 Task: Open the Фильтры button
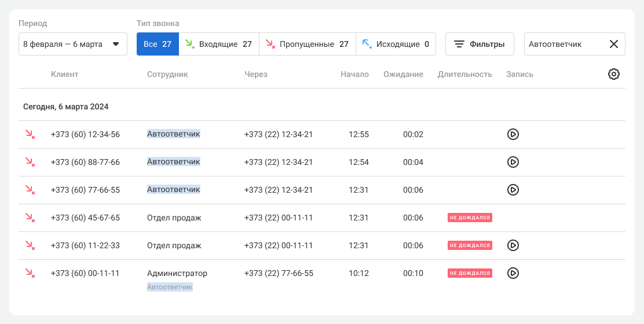pyautogui.click(x=479, y=44)
